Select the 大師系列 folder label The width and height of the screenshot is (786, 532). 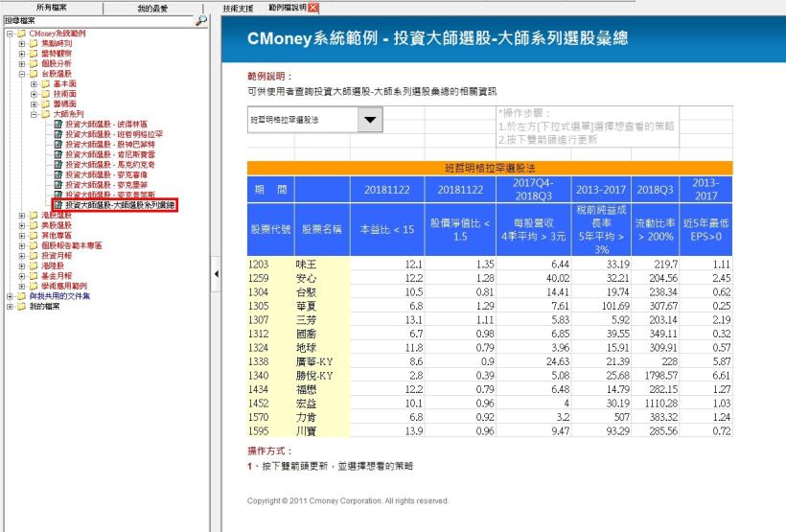pyautogui.click(x=68, y=114)
